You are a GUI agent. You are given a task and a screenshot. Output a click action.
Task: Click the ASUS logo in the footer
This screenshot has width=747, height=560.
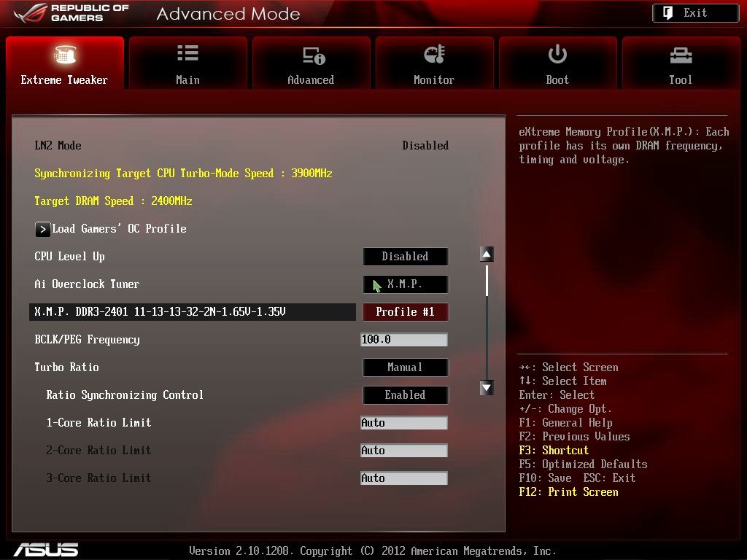pos(46,550)
